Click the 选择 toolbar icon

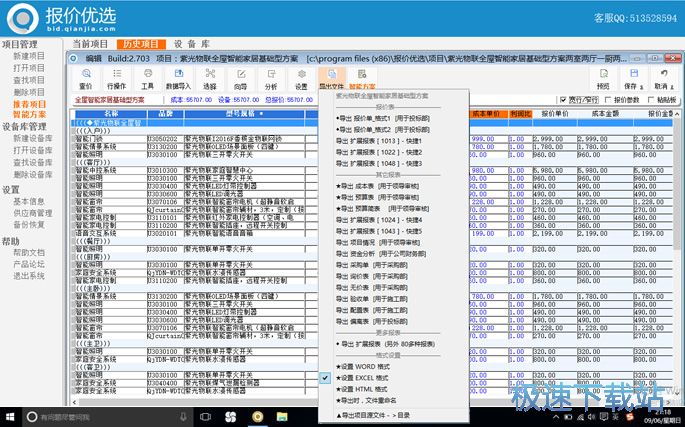[209, 77]
